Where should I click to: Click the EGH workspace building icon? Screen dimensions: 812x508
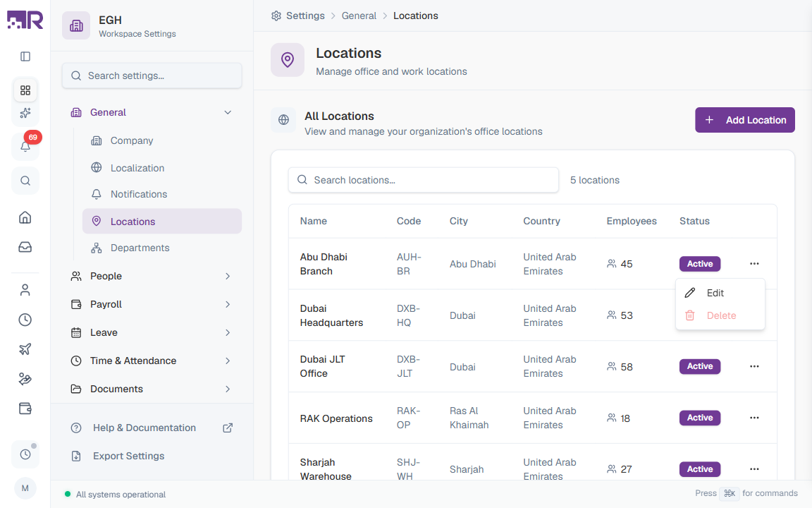pyautogui.click(x=76, y=25)
